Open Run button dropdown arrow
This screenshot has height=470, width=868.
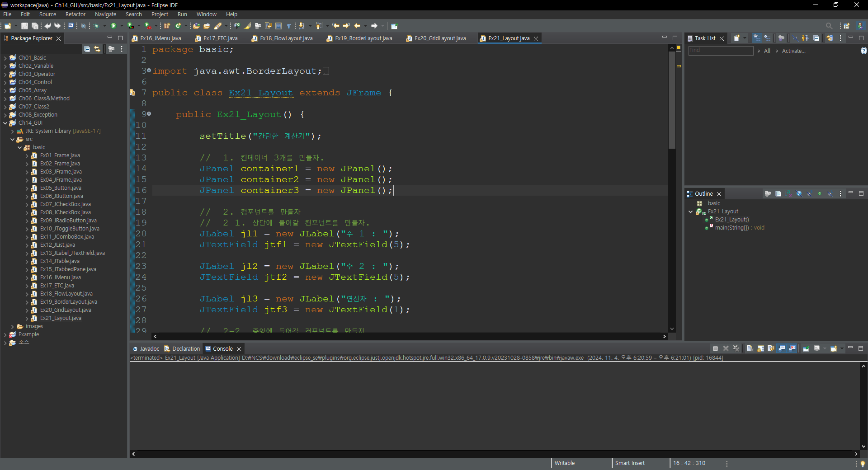121,26
